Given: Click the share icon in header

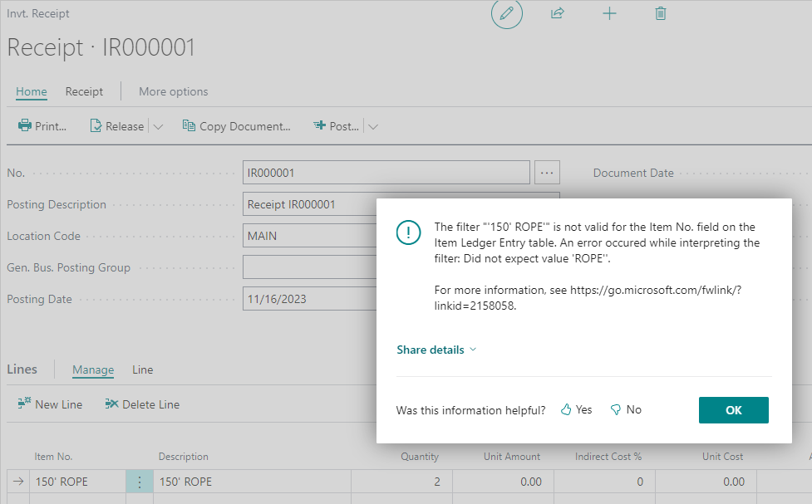Looking at the screenshot, I should (x=557, y=13).
